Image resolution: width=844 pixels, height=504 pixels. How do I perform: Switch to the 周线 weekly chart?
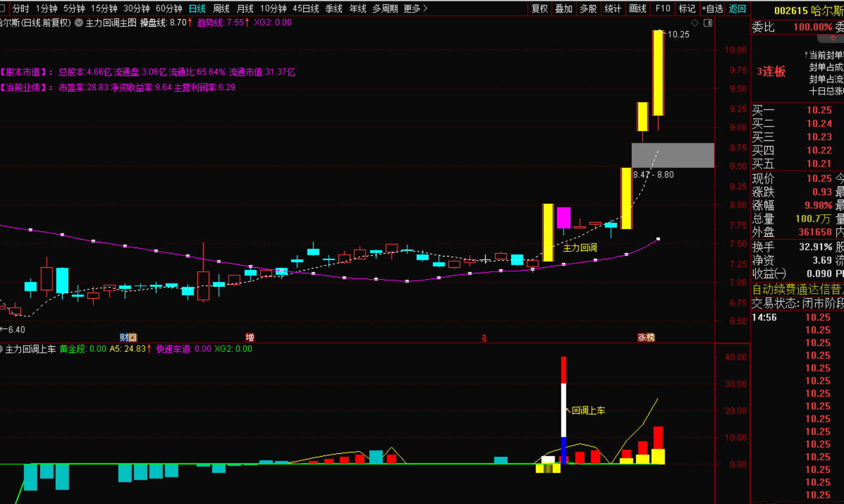[x=221, y=8]
